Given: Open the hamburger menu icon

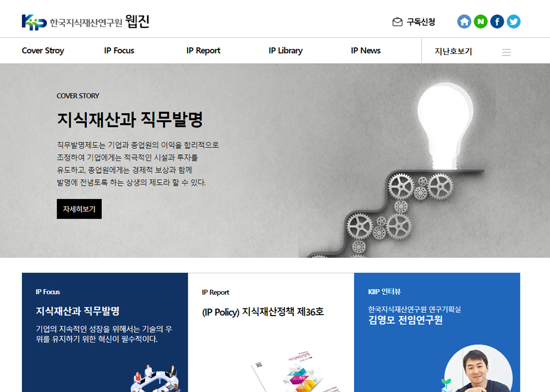Looking at the screenshot, I should [x=506, y=52].
